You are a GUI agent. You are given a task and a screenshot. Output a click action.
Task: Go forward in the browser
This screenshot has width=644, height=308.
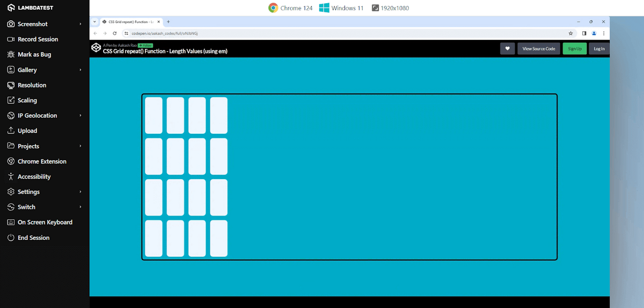click(x=105, y=33)
